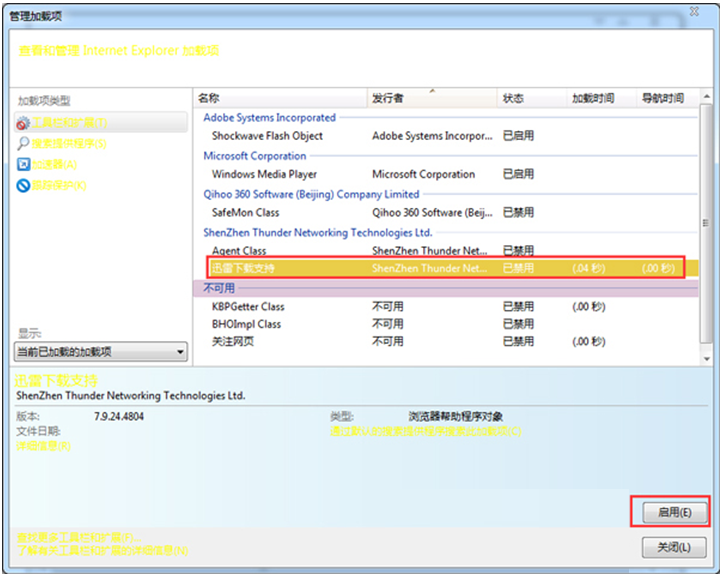Click the 关闭(L) close button
Screen dimensions: 722x577
click(x=674, y=547)
